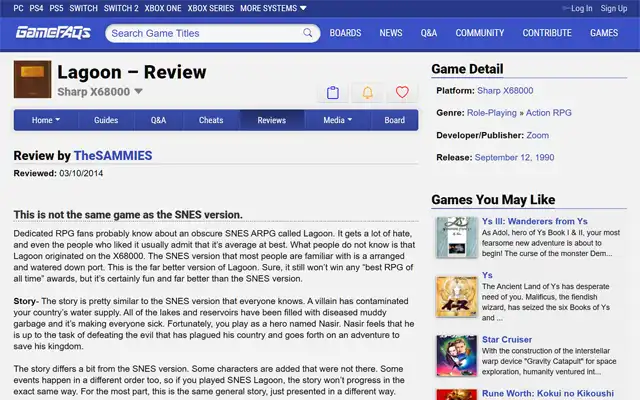The image size is (640, 400).
Task: Click the search magnifier icon
Action: [308, 33]
